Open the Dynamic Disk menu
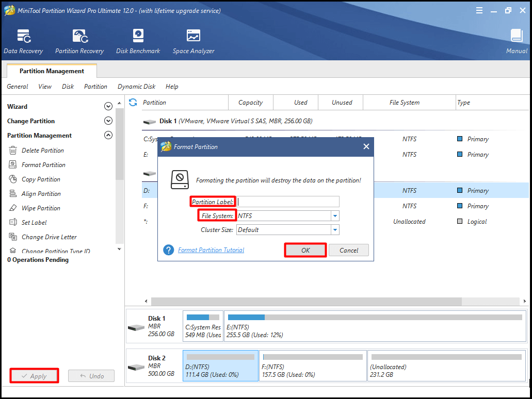 pos(136,87)
